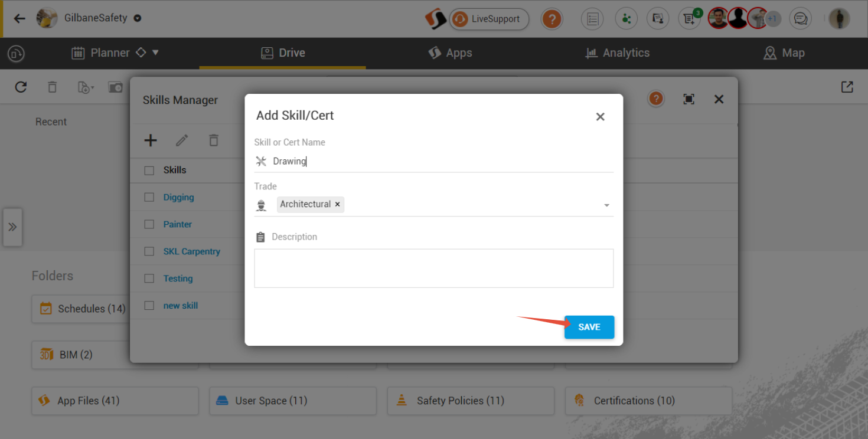Expand the left side panel chevrons
Viewport: 868px width, 439px height.
point(12,227)
